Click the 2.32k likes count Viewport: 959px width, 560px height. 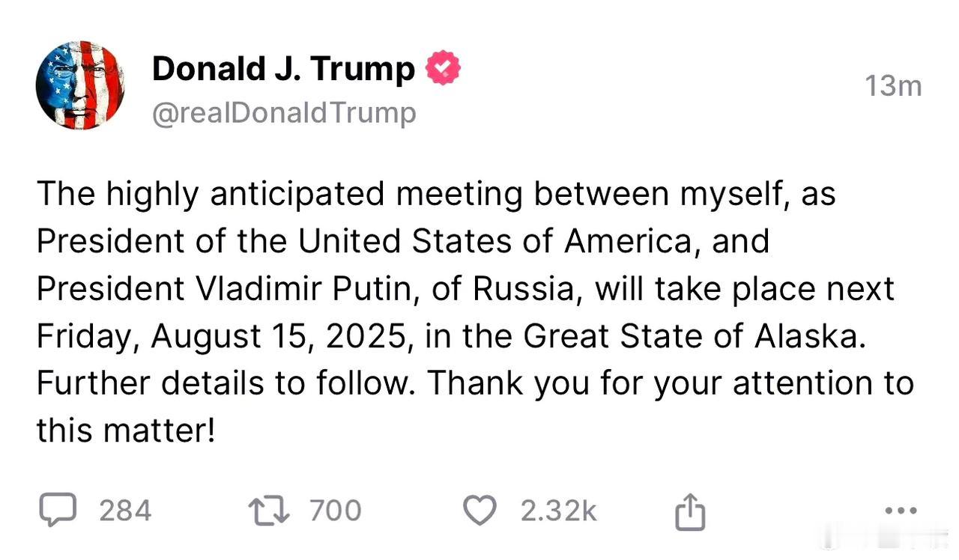559,511
